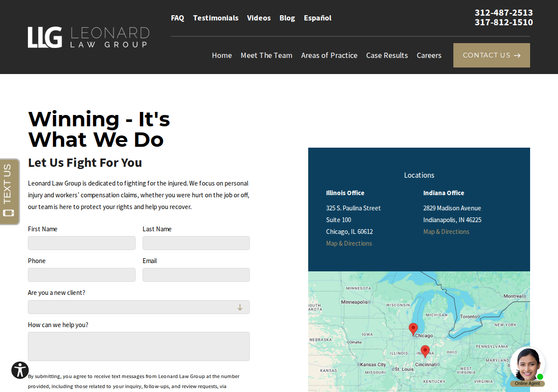558x392 pixels.
Task: View Case Results
Action: (x=387, y=55)
